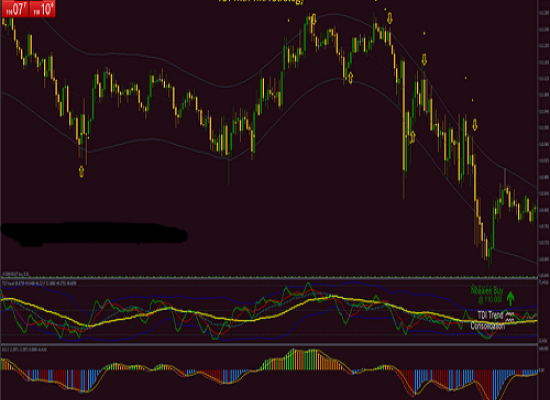Click the separator between price chart and TDI panel

pos(269,278)
